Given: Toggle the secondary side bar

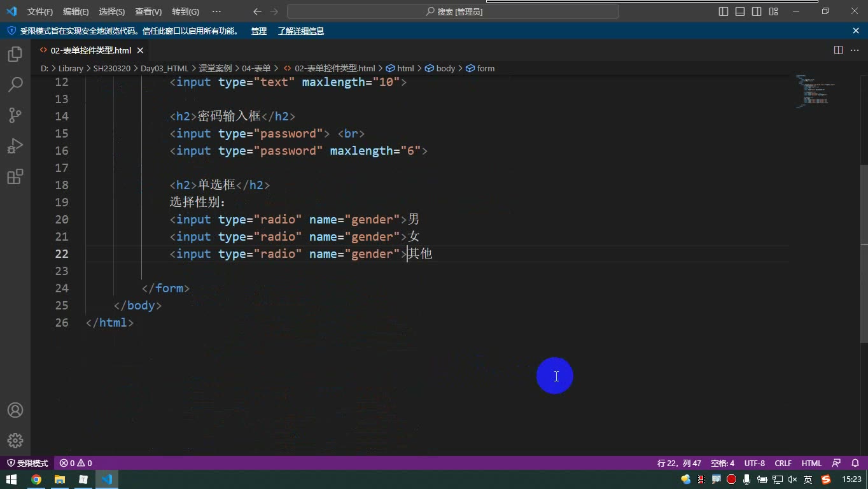Looking at the screenshot, I should point(757,11).
